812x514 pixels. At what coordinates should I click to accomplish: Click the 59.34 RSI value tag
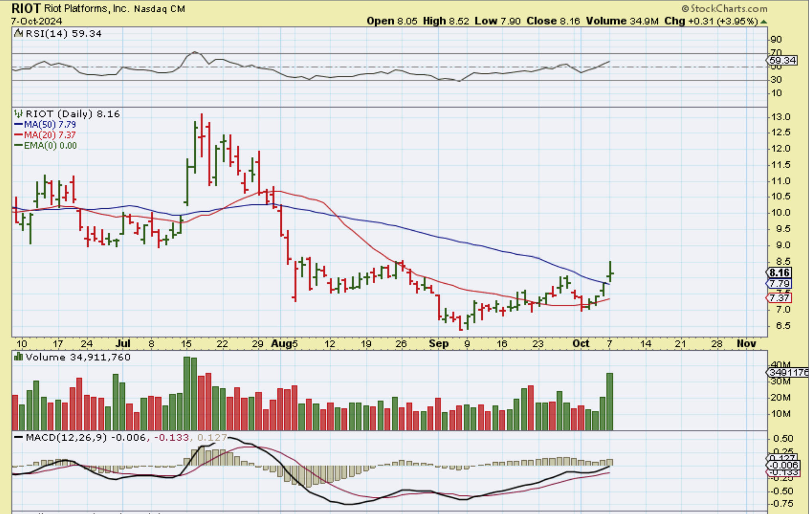(x=782, y=61)
